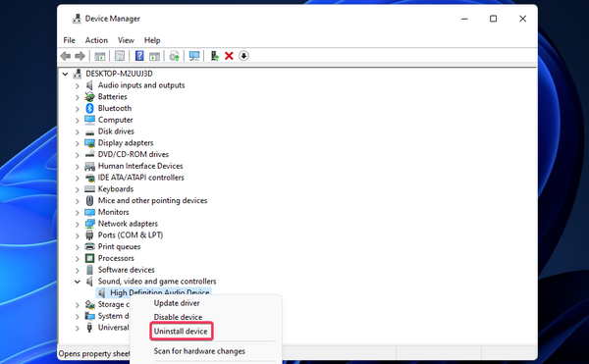
Task: Select Sound, video and game controllers label
Action: point(157,281)
